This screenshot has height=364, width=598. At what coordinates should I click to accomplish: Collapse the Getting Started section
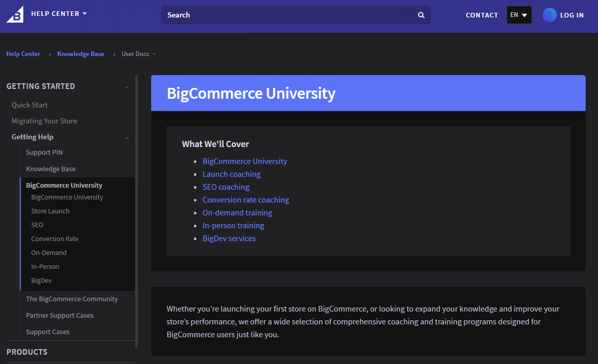(127, 87)
